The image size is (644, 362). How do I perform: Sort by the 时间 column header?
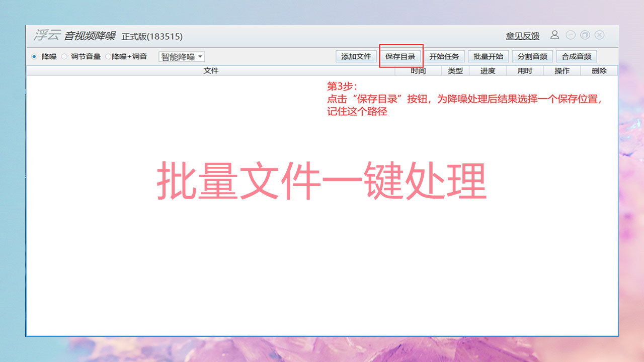(x=420, y=70)
